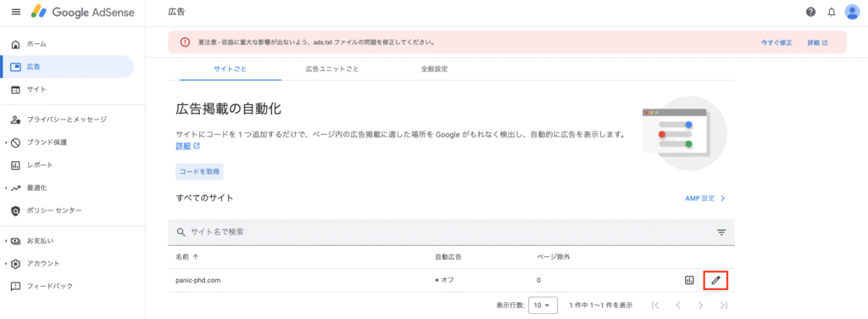Click the red warning icon in alert banner
The height and width of the screenshot is (319, 868).
(185, 42)
